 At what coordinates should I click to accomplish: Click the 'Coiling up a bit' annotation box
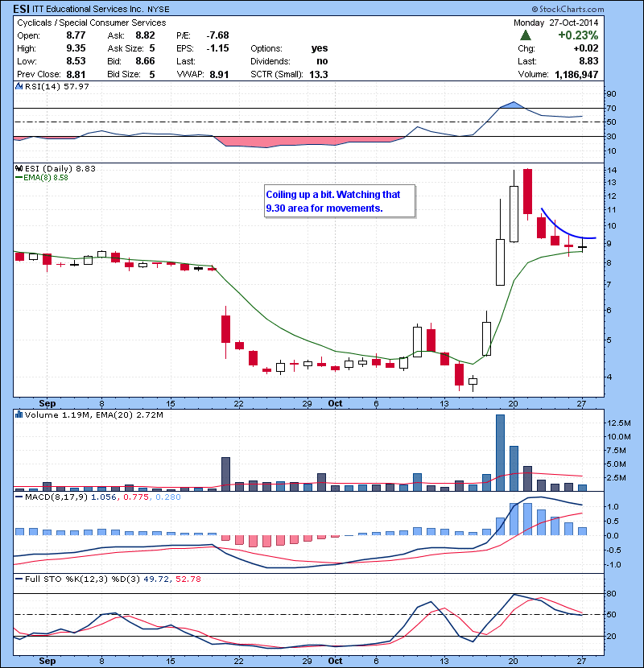coord(339,201)
